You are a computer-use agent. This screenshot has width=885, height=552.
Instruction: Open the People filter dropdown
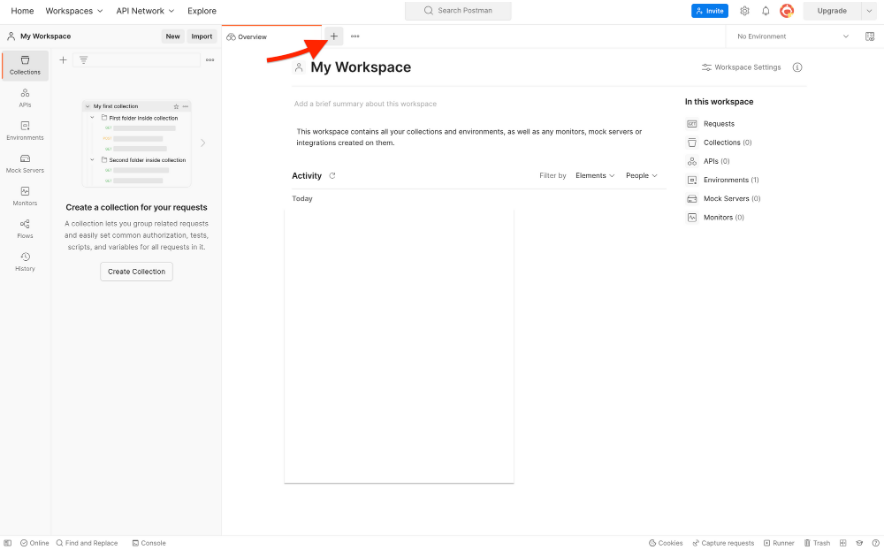tap(641, 176)
